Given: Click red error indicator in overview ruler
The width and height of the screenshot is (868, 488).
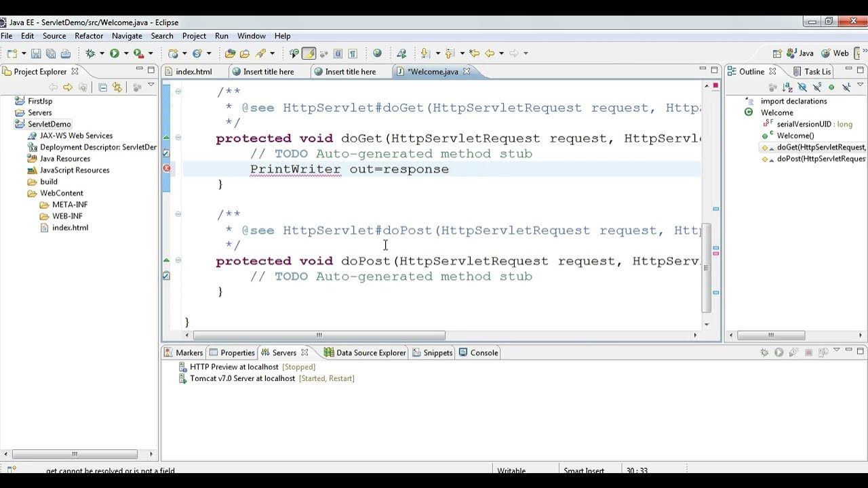Looking at the screenshot, I should point(715,85).
